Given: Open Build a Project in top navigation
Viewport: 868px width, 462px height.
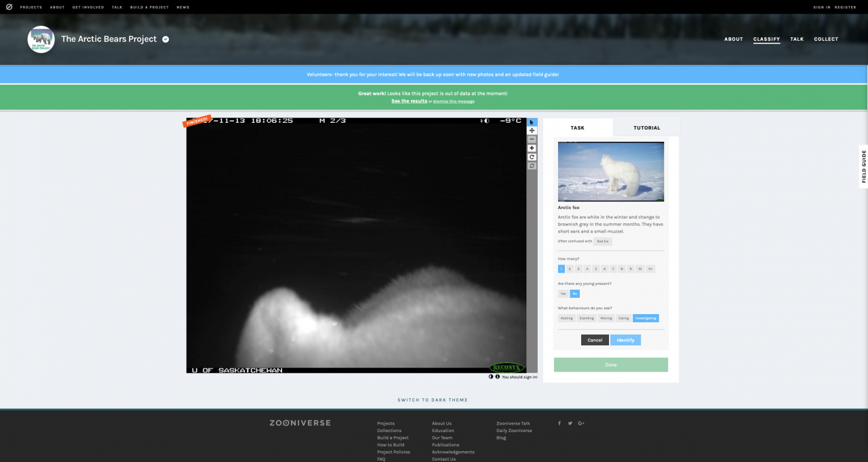Looking at the screenshot, I should pyautogui.click(x=149, y=7).
